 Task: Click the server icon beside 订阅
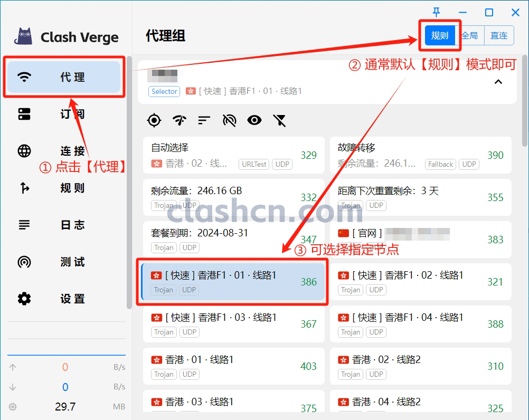(24, 114)
